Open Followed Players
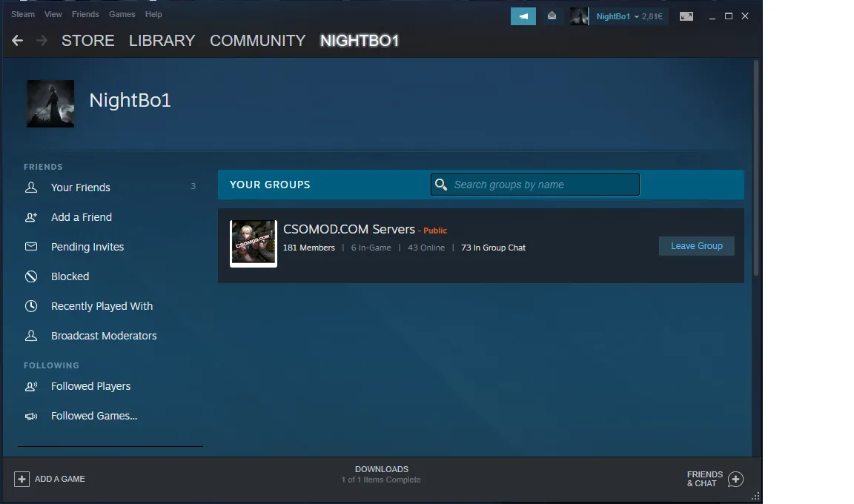Image resolution: width=854 pixels, height=504 pixels. pyautogui.click(x=91, y=386)
